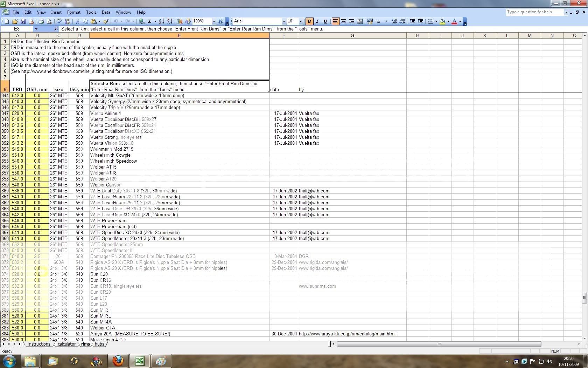Toggle Italic formatting

[x=317, y=21]
